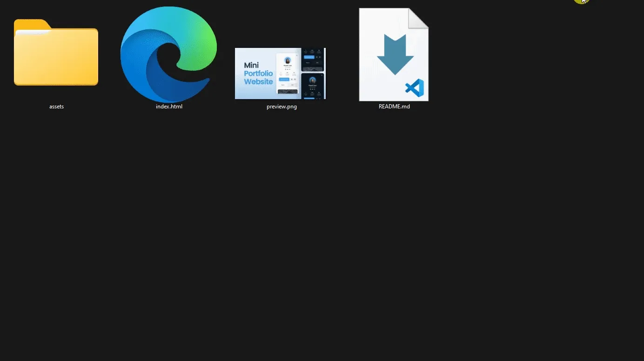Viewport: 644px width, 361px height.
Task: Select the README.md file icon
Action: coord(394,54)
